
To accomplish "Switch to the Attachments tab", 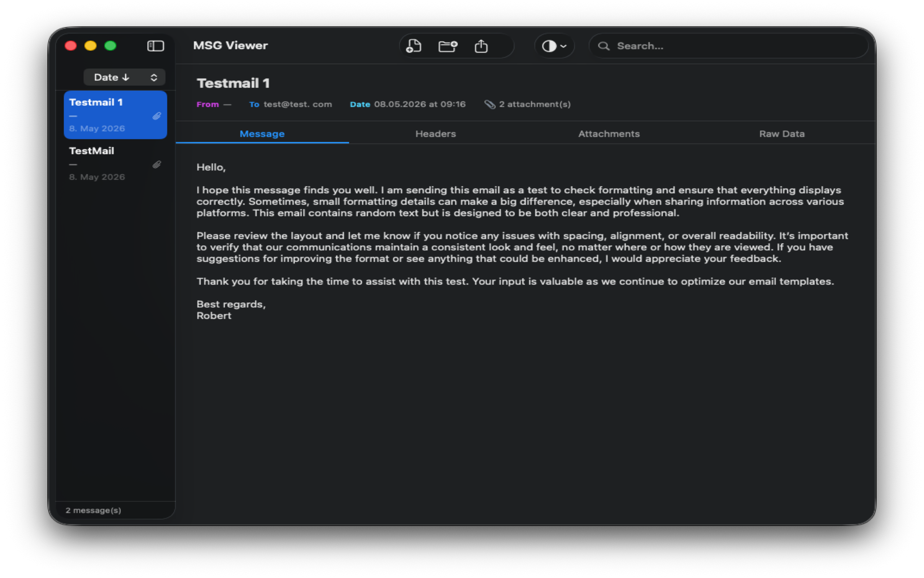I will (x=609, y=134).
